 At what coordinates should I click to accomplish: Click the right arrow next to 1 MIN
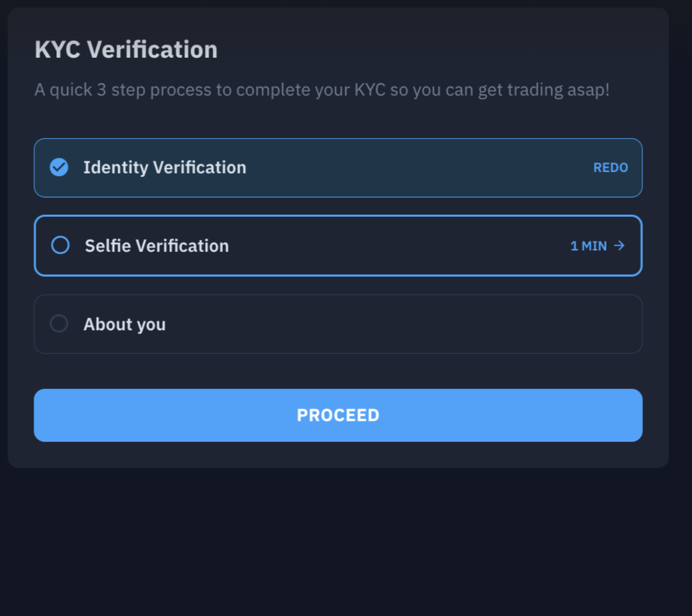click(x=619, y=246)
